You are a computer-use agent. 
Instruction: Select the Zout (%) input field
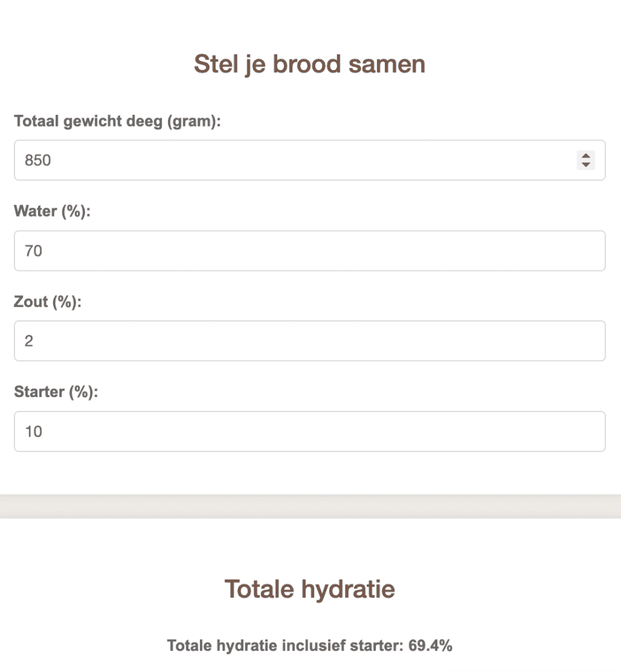(x=310, y=341)
